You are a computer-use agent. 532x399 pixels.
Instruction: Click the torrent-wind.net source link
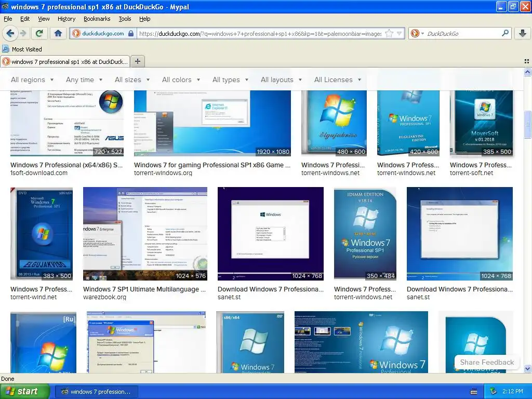click(x=34, y=297)
